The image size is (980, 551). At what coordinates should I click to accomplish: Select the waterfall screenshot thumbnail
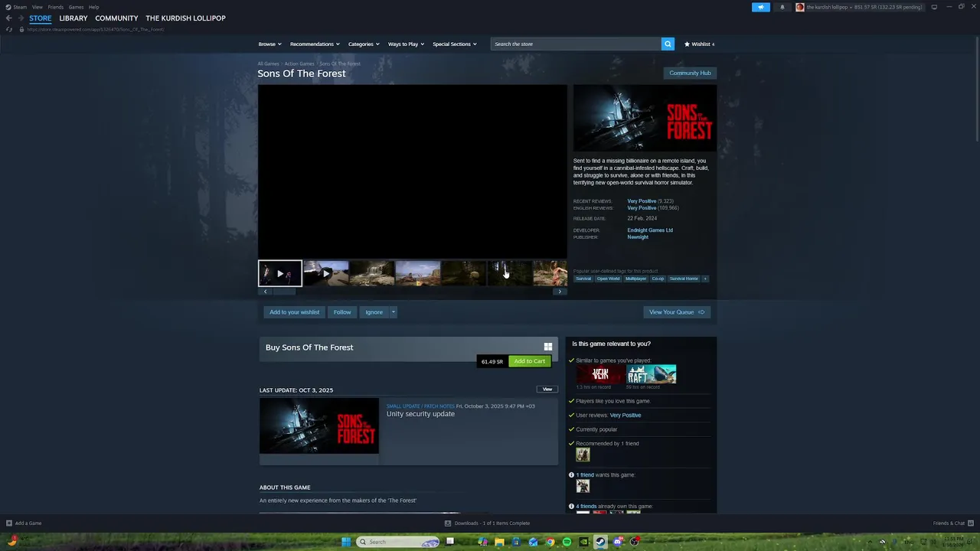[x=372, y=273]
